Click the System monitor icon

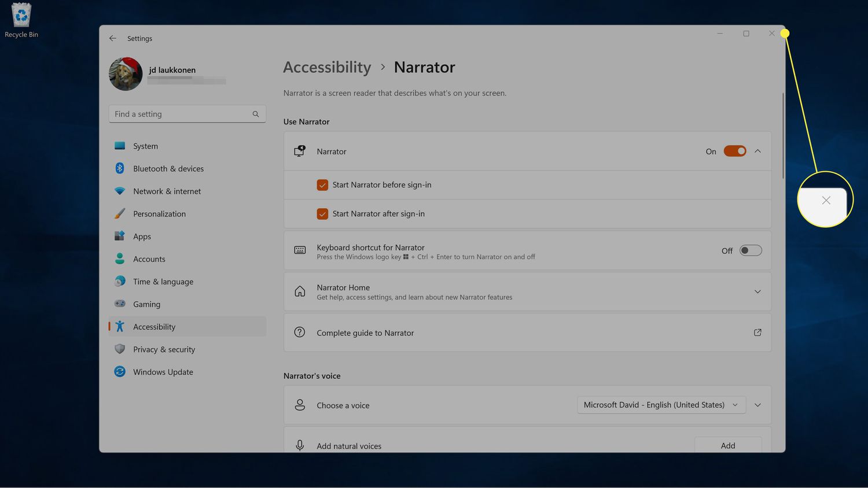point(120,146)
